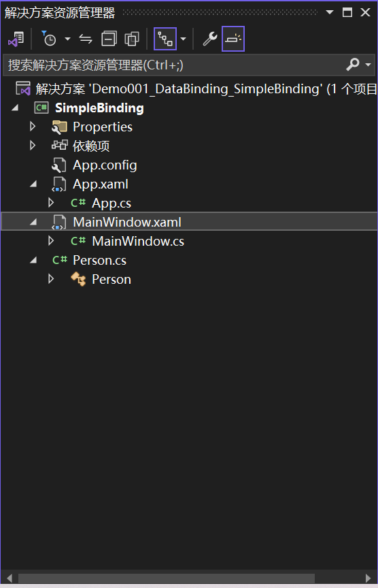Click the horizontal scrollbar right arrow
The image size is (378, 588).
pyautogui.click(x=368, y=578)
